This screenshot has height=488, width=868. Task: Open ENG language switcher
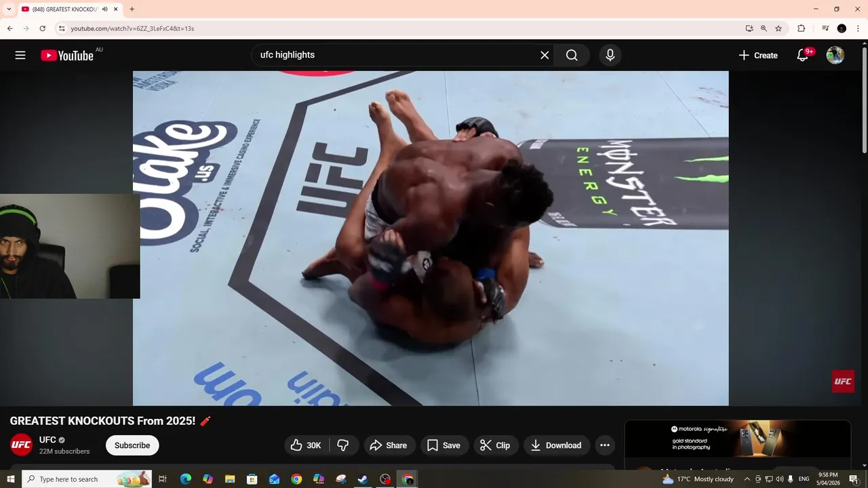(x=804, y=479)
